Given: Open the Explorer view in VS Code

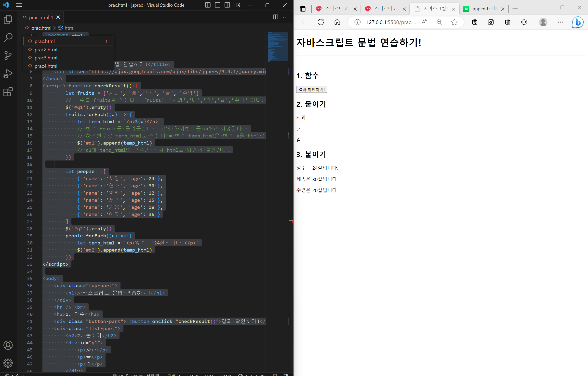Looking at the screenshot, I should (8, 20).
